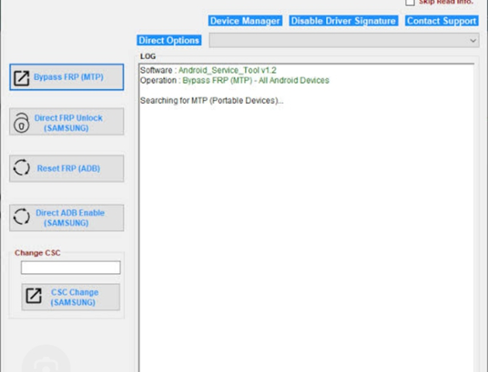This screenshot has width=488, height=372.
Task: Click the Direct Options label
Action: [169, 40]
